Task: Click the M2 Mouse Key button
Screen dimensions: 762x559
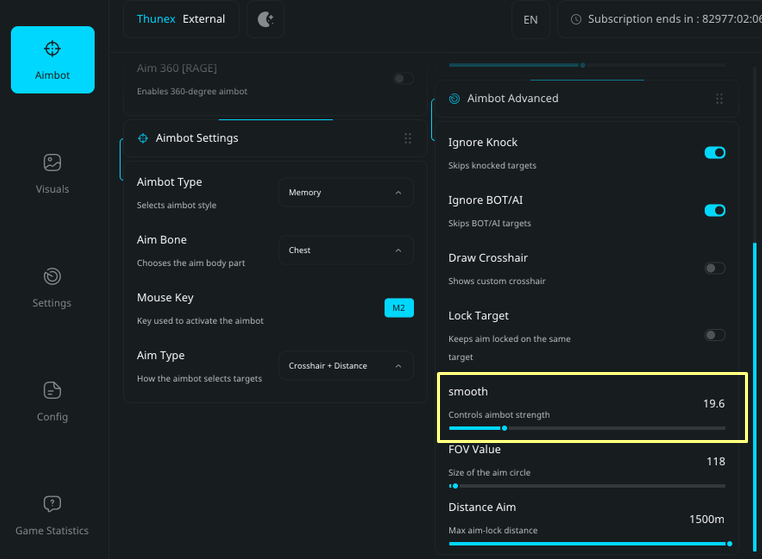Action: pyautogui.click(x=398, y=308)
